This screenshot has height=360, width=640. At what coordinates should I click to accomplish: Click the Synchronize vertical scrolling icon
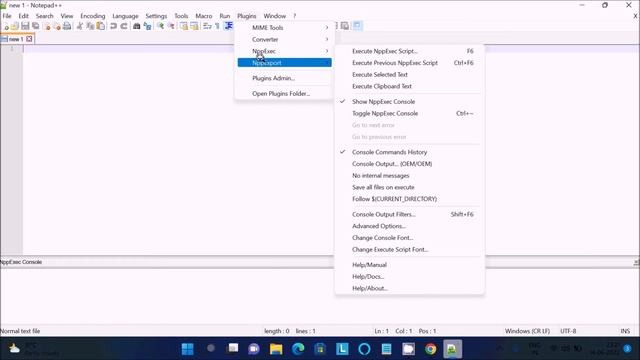click(184, 27)
